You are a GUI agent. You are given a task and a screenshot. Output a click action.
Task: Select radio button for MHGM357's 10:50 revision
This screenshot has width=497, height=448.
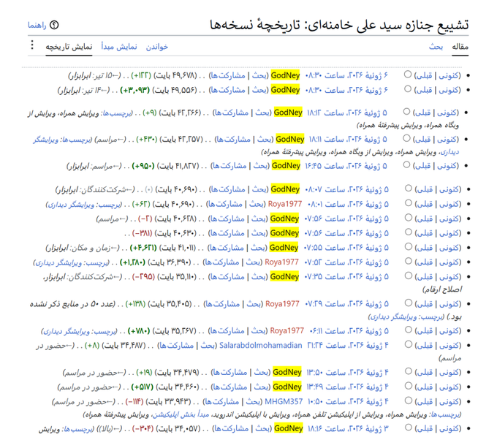point(409,400)
